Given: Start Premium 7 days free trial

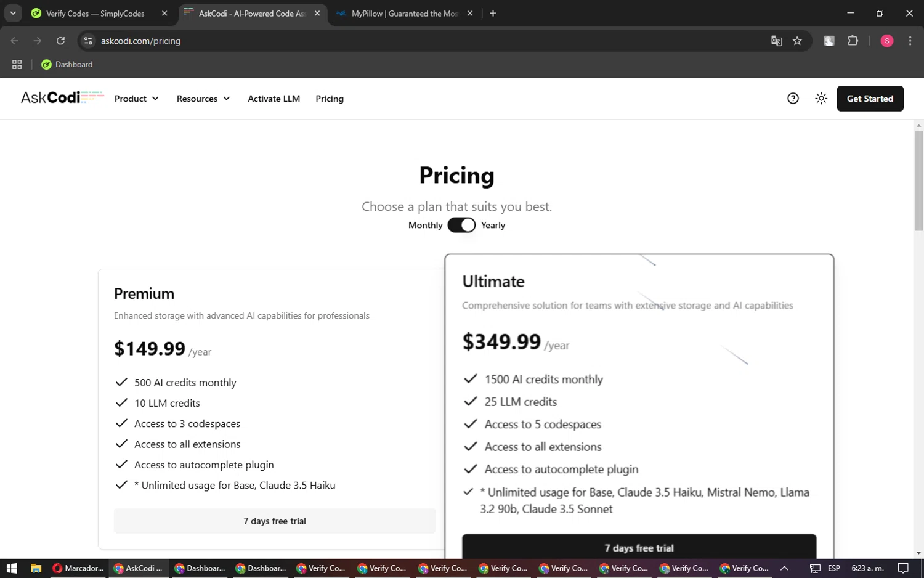Looking at the screenshot, I should pos(275,521).
